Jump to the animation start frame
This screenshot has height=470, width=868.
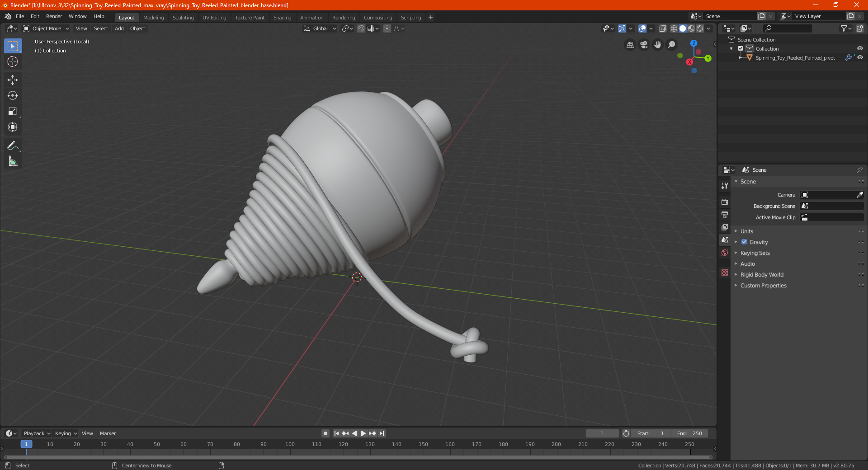pyautogui.click(x=336, y=433)
